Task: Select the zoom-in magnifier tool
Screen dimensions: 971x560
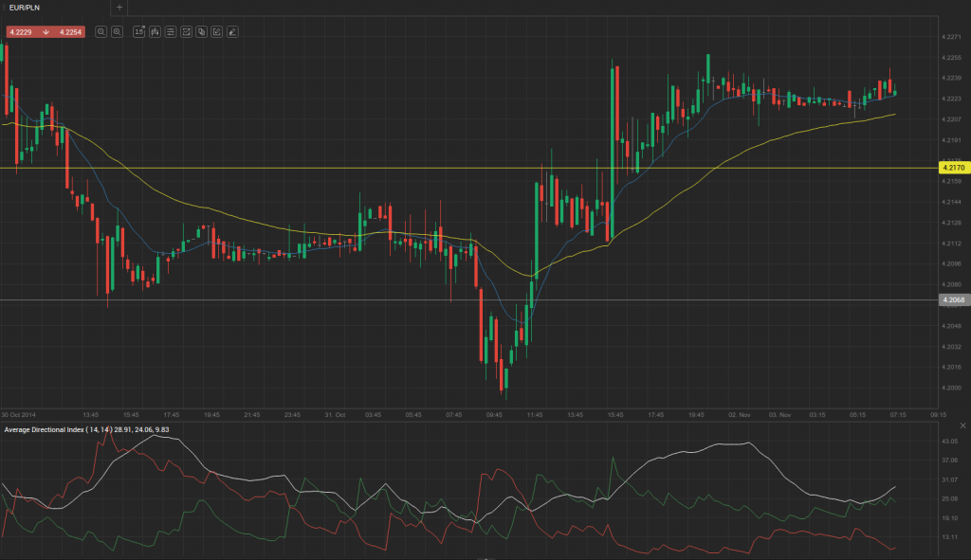Action: 100,31
